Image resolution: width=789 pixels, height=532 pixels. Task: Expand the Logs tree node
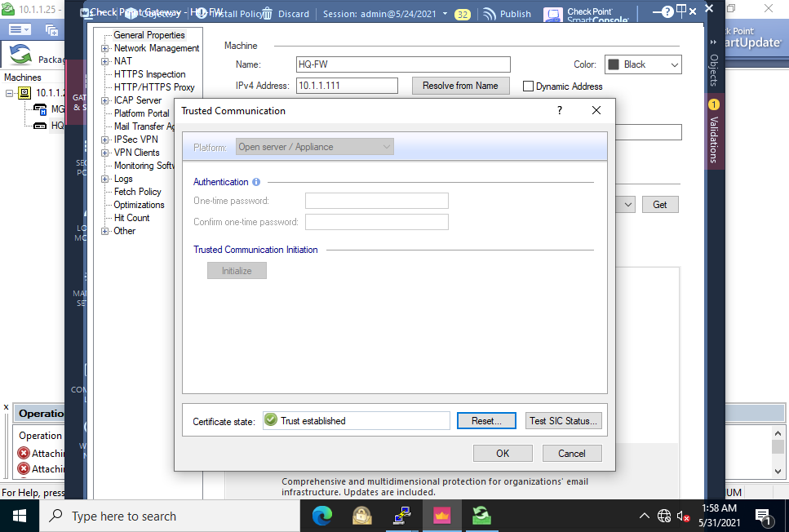pyautogui.click(x=104, y=180)
